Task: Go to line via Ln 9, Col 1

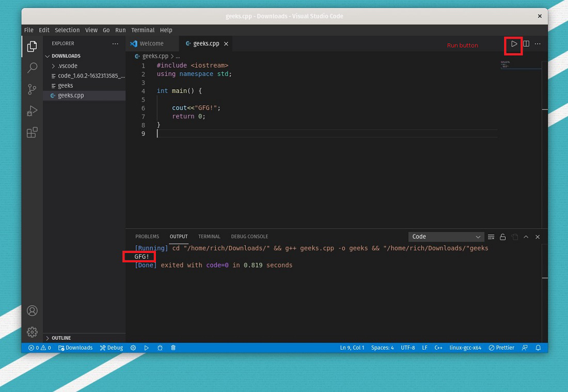Action: click(352, 348)
